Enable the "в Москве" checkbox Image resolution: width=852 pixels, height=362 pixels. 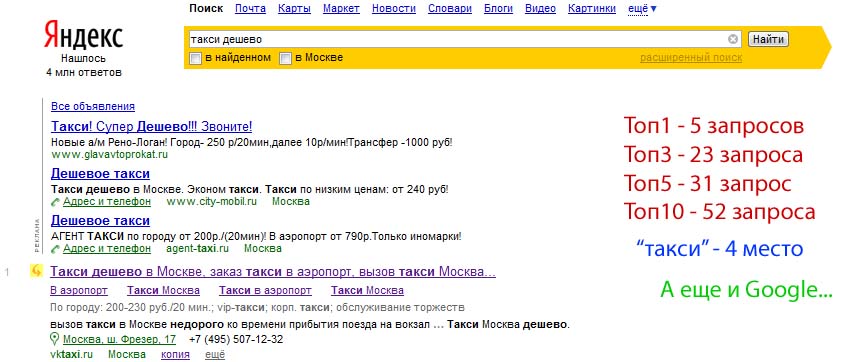pyautogui.click(x=286, y=58)
